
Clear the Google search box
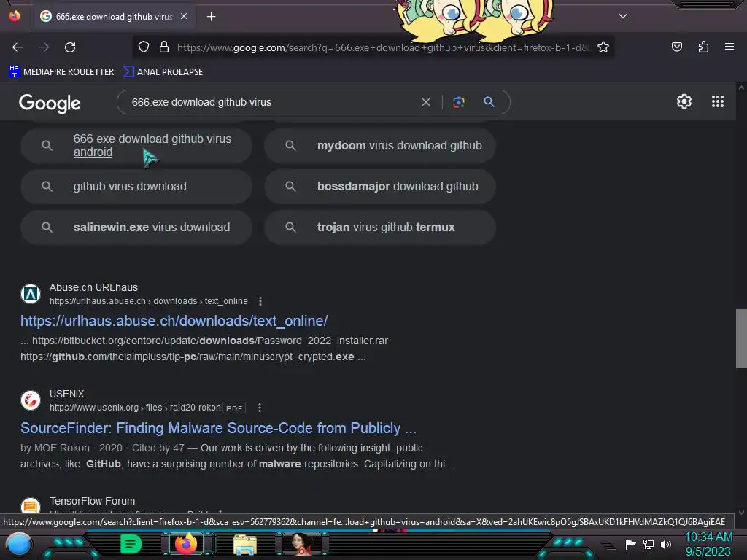point(426,102)
